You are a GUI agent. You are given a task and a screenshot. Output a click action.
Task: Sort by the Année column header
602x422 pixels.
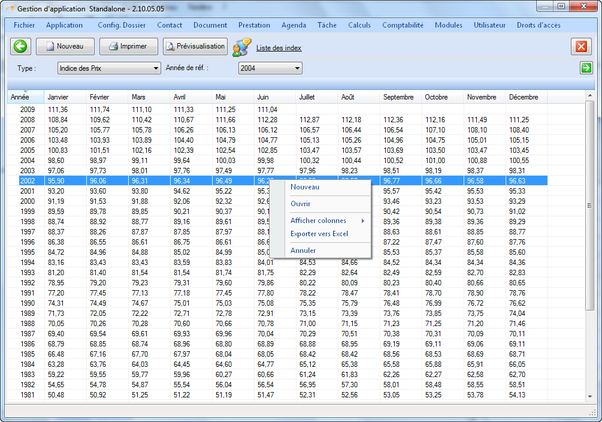pyautogui.click(x=21, y=97)
